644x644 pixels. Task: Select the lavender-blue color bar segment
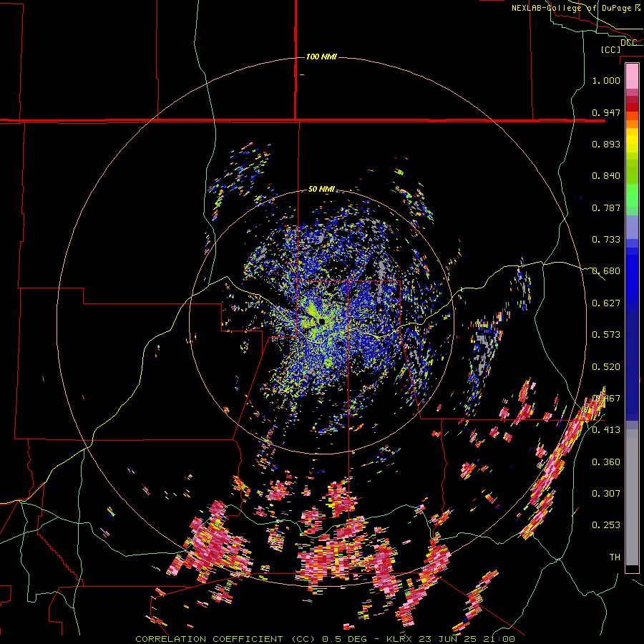click(632, 227)
